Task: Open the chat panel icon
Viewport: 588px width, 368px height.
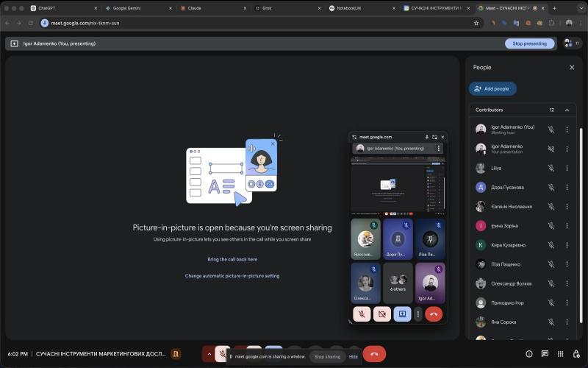Action: [x=545, y=354]
